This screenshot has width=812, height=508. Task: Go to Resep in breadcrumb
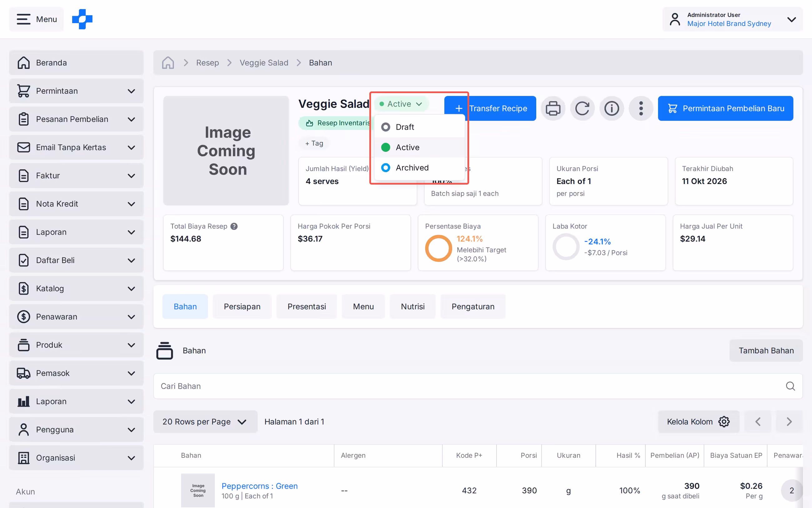pyautogui.click(x=208, y=63)
